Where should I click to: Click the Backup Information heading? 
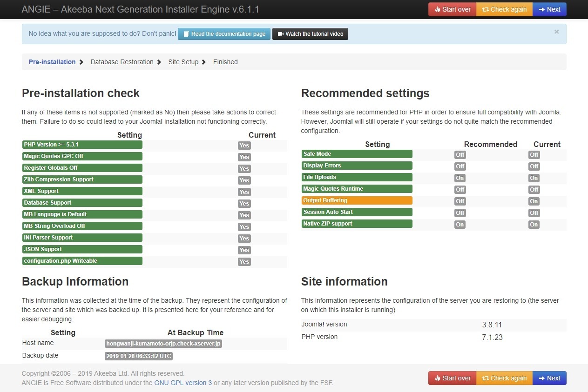tap(75, 282)
